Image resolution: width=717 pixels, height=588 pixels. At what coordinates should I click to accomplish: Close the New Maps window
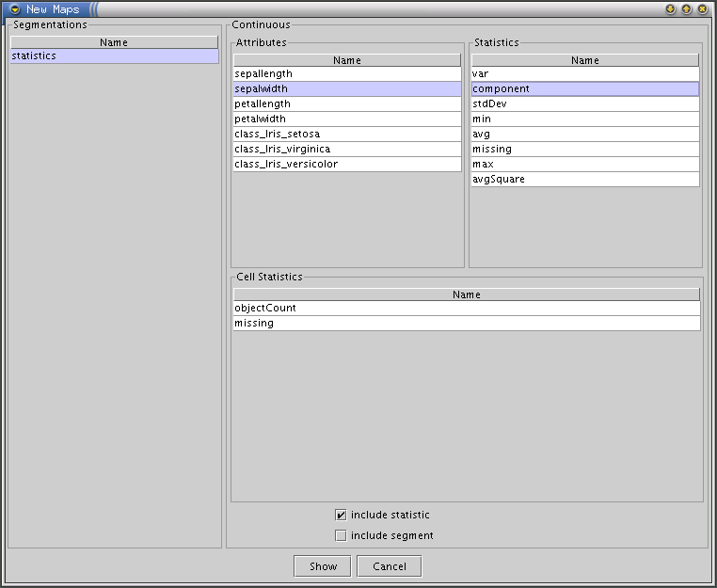point(702,9)
